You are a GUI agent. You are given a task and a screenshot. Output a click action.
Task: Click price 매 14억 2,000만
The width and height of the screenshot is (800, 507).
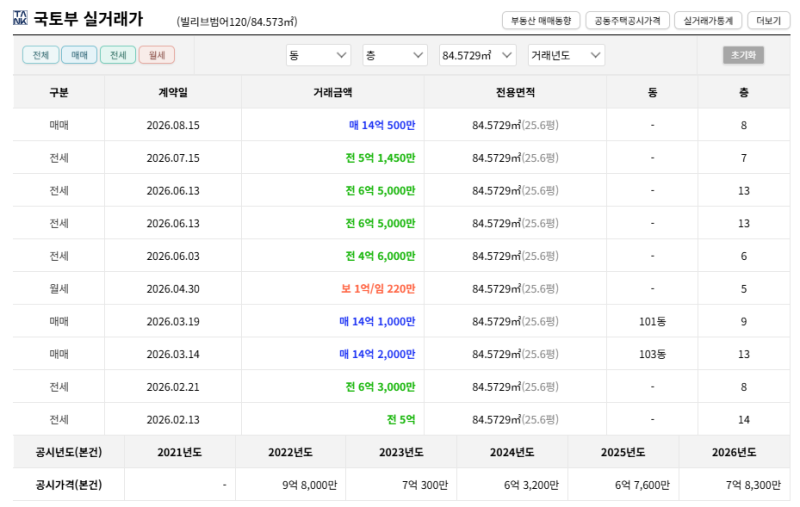pos(378,354)
